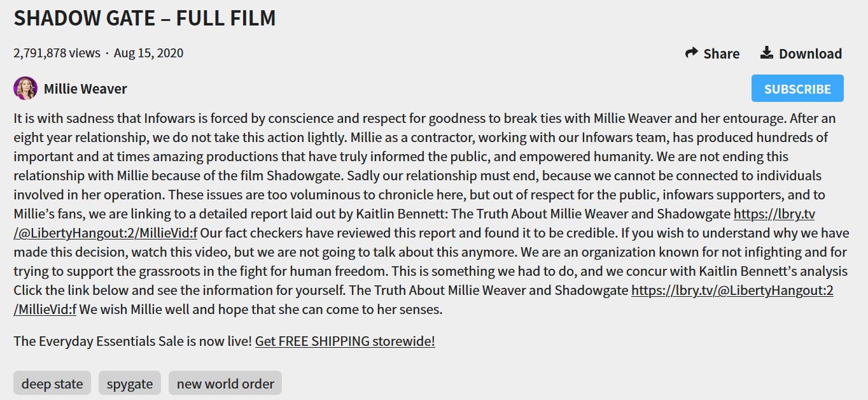Click the '/@LibertyHangout:2/MillieVid:f' link continuation at line start
The width and height of the screenshot is (868, 400).
tap(106, 233)
